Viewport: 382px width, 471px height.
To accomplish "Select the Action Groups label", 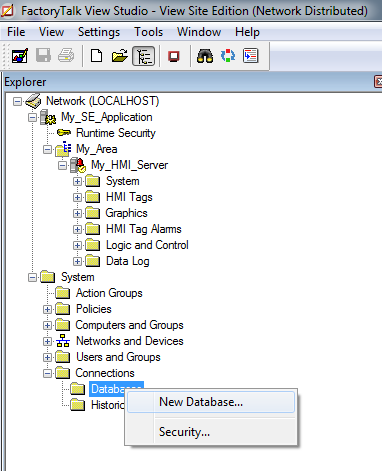I will (x=109, y=293).
